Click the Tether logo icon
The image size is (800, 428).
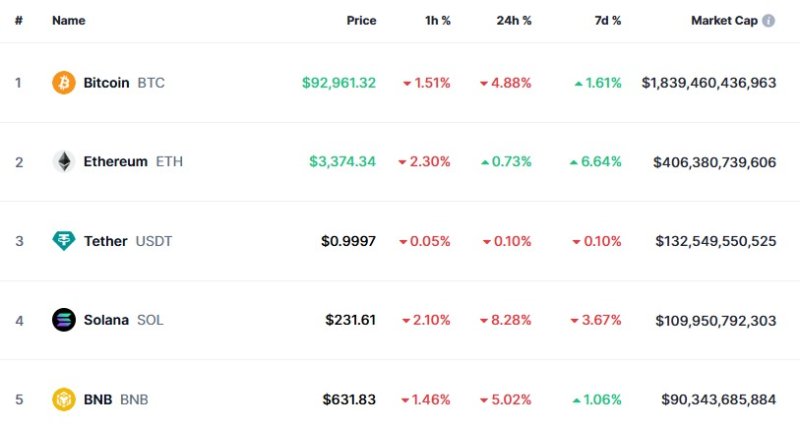(64, 241)
